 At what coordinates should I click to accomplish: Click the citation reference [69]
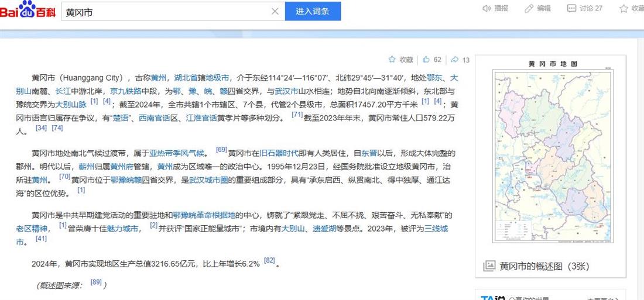pyautogui.click(x=221, y=150)
